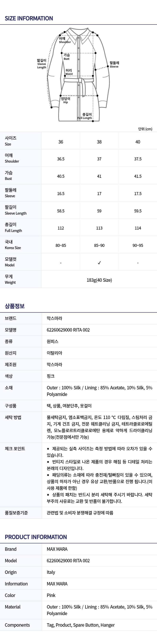Click 막스마라 beside the 브랜드 label
The height and width of the screenshot is (644, 157).
point(55,318)
